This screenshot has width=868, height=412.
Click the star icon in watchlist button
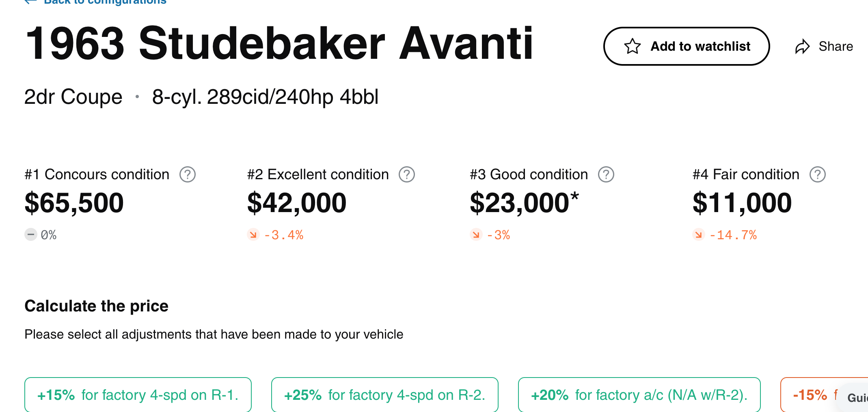[632, 46]
